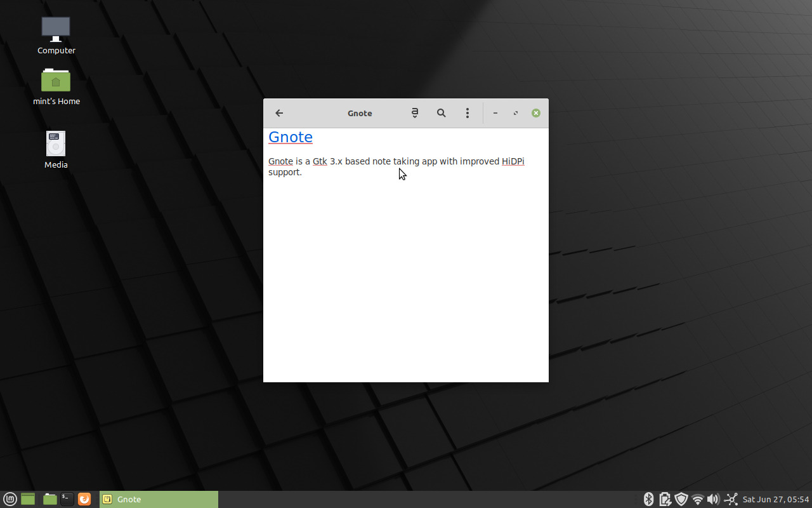This screenshot has width=812, height=508.
Task: Select the Media desktop icon
Action: point(56,144)
